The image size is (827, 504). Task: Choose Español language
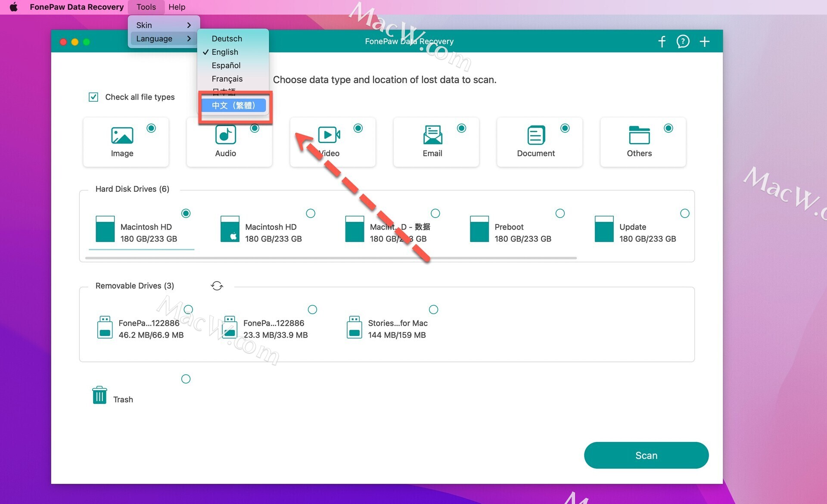coord(233,65)
